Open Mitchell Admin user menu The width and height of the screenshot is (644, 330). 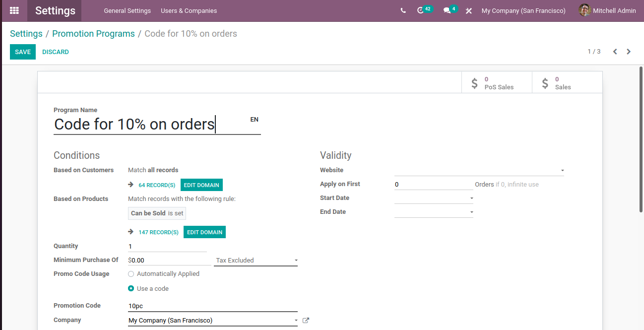tap(607, 10)
